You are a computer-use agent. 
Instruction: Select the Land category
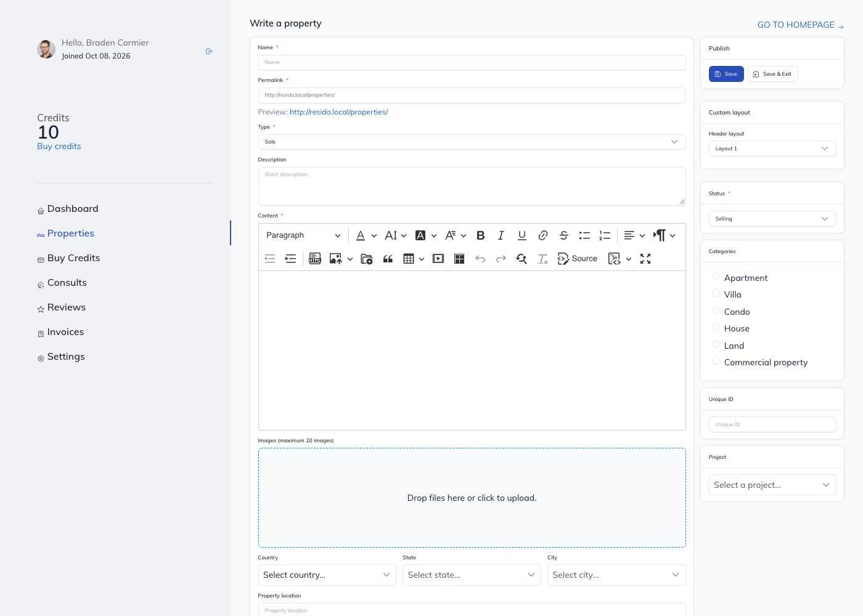pos(716,344)
